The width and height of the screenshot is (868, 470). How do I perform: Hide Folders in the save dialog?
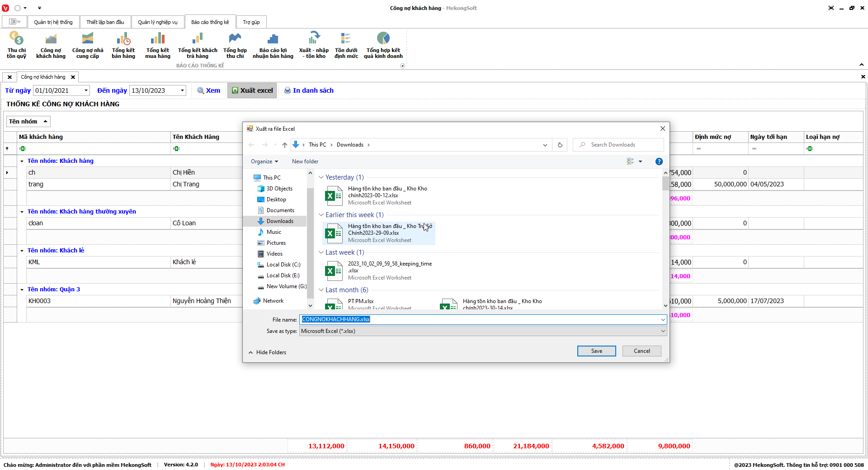tap(267, 352)
